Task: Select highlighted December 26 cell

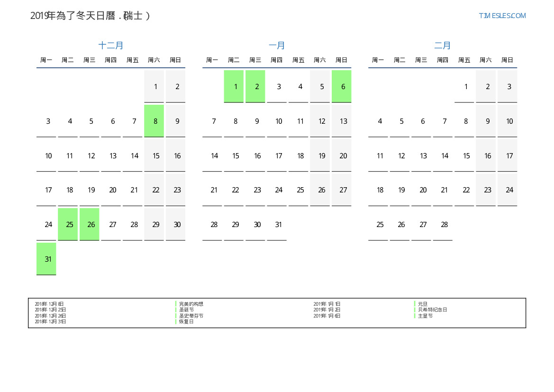Action: click(x=90, y=224)
